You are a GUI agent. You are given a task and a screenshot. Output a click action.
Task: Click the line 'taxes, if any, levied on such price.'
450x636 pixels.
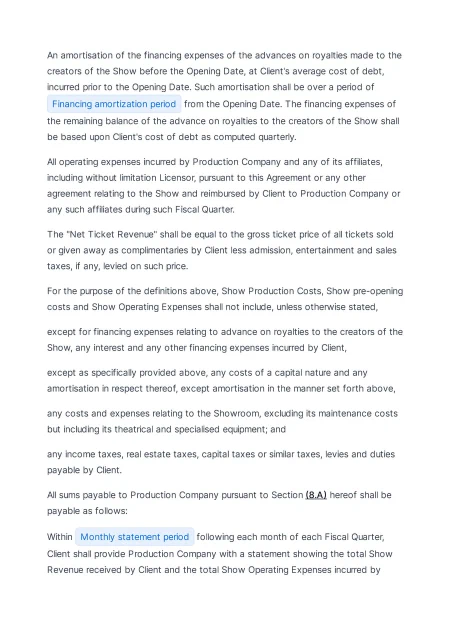tap(118, 266)
